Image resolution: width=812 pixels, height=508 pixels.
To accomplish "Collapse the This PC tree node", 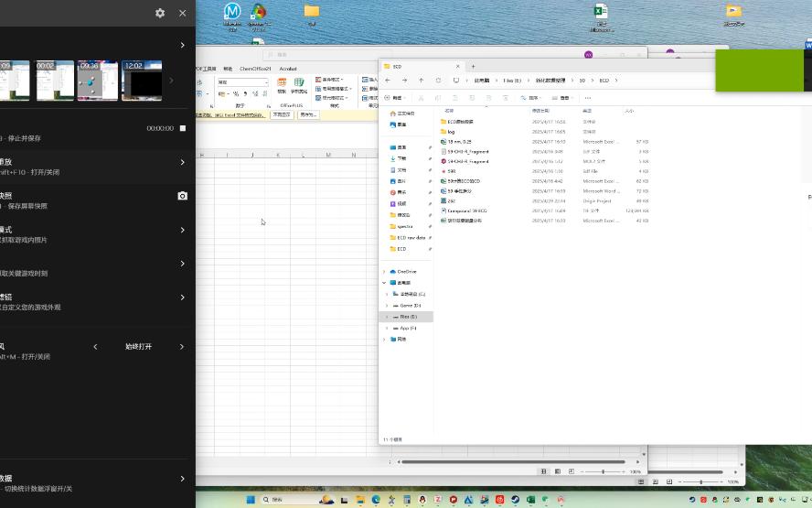I will click(x=384, y=283).
